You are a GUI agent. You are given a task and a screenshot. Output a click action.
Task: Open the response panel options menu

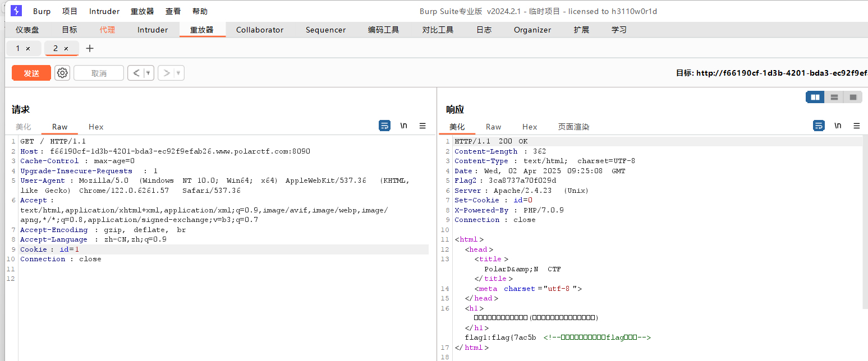click(857, 126)
